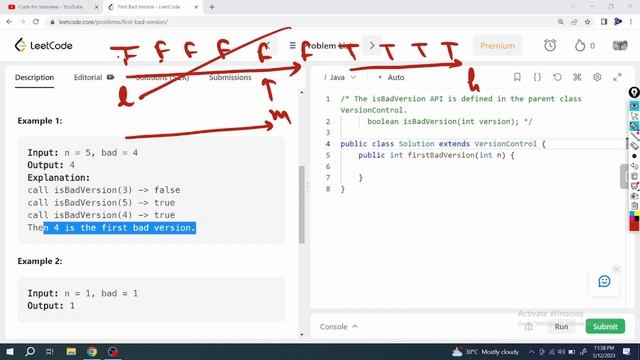Open the taskbar clock and date

[604, 351]
